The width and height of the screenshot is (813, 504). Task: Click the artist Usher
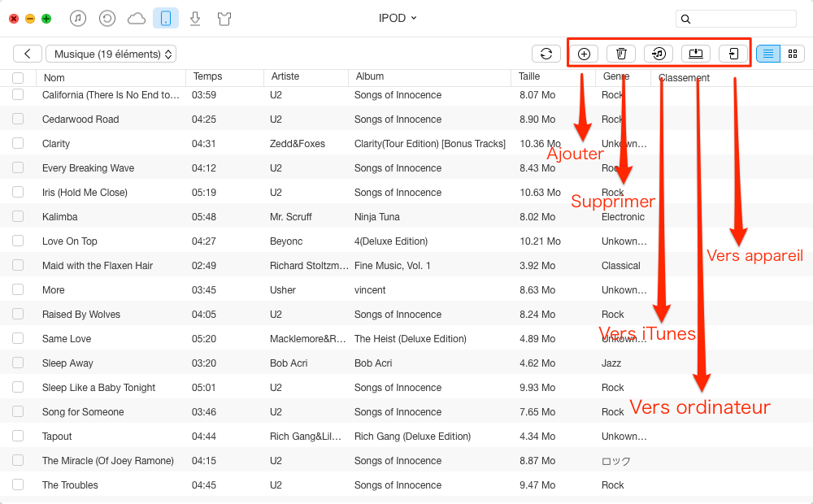283,290
